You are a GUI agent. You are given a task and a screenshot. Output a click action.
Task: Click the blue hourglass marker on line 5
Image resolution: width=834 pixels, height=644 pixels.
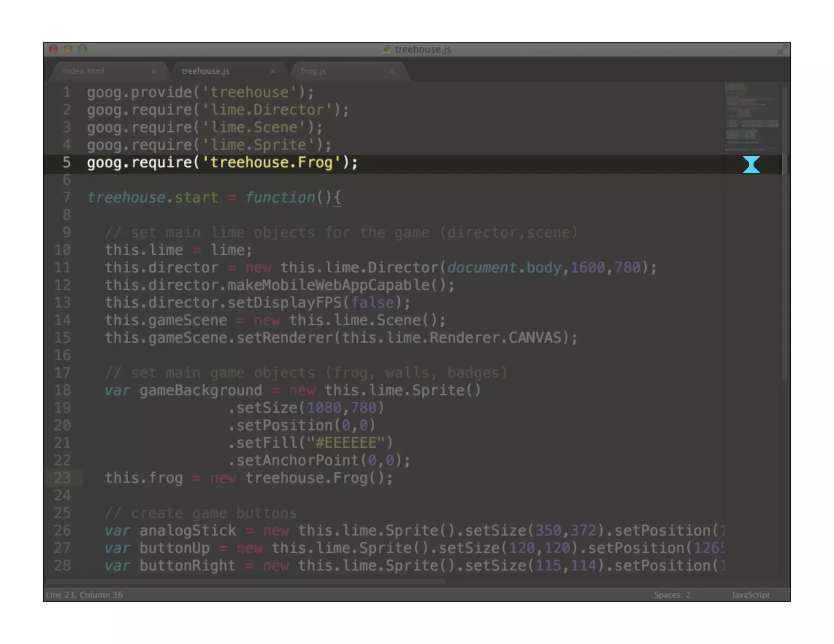click(x=751, y=164)
